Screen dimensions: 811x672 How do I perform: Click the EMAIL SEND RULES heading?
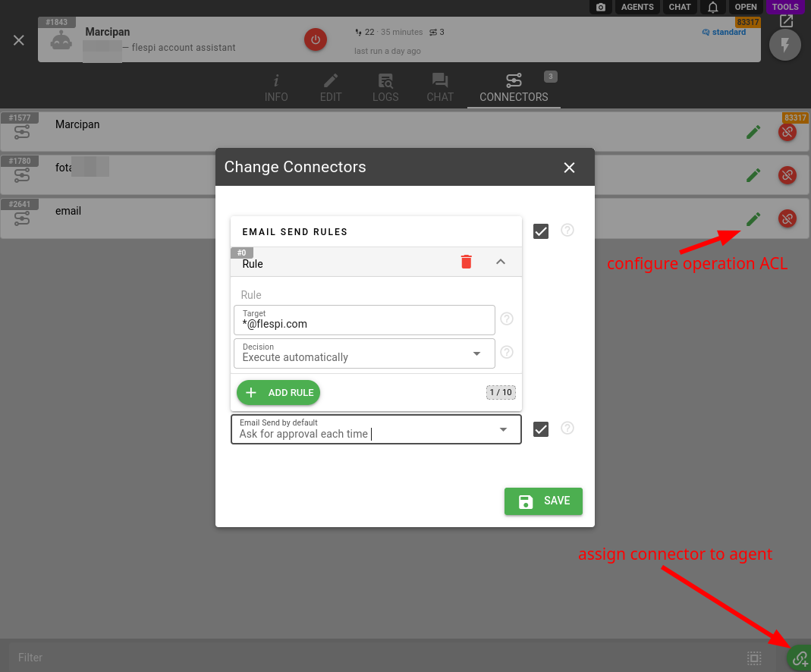click(x=295, y=232)
